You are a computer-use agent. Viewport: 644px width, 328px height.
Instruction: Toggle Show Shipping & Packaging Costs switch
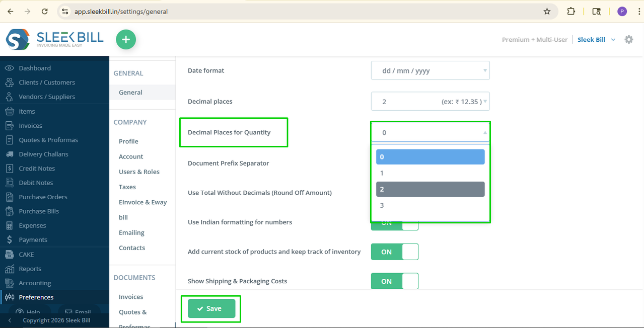pos(395,281)
